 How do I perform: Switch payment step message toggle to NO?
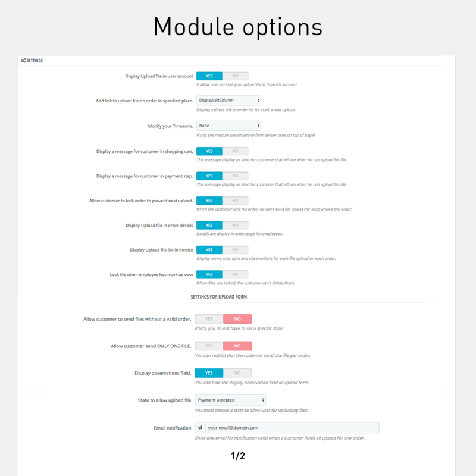coord(235,176)
